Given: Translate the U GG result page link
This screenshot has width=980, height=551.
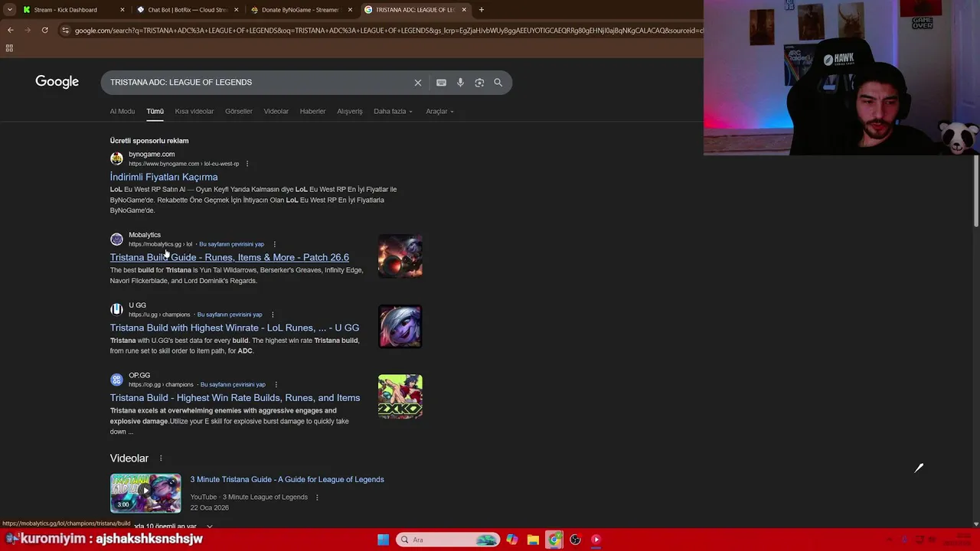Looking at the screenshot, I should point(230,315).
